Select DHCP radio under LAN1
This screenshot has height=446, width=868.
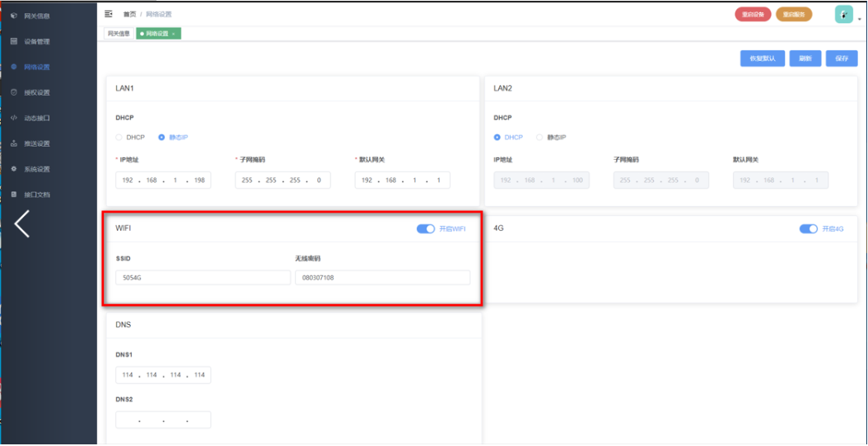(119, 137)
